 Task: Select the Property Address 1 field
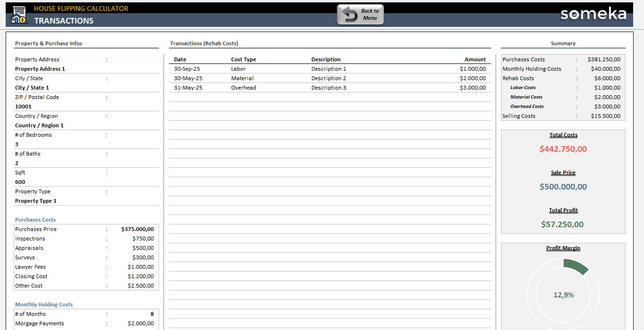[40, 69]
